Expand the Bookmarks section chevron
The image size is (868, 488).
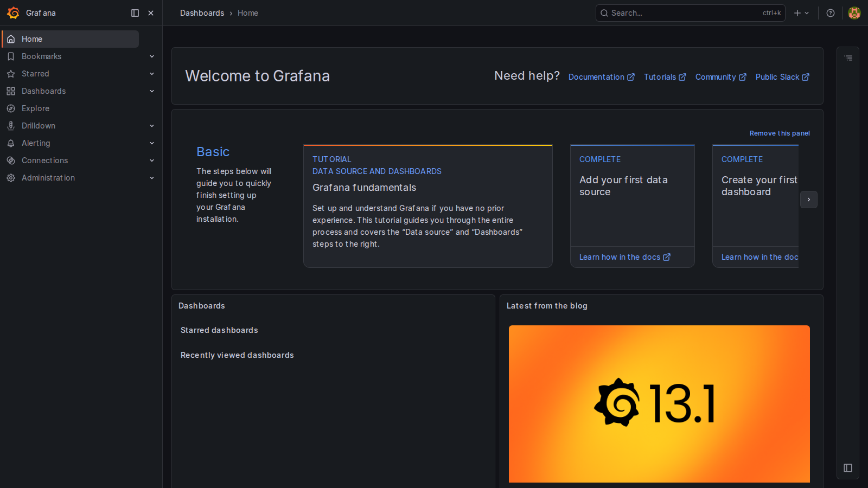click(152, 56)
